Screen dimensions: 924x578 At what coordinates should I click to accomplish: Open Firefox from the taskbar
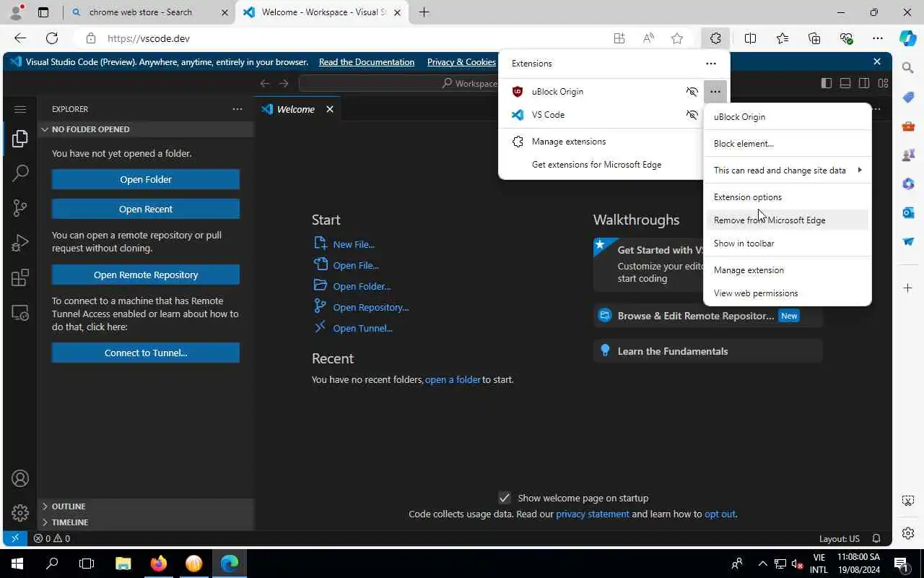[x=159, y=564]
